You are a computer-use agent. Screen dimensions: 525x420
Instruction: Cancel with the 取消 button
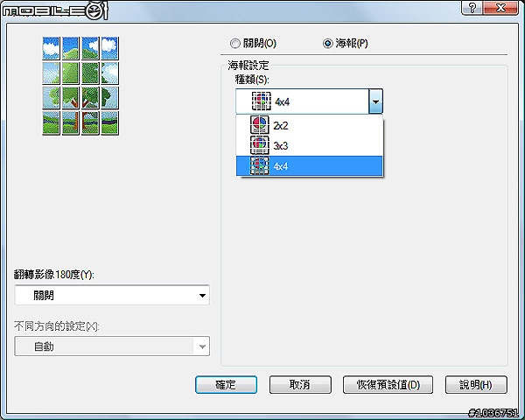click(x=300, y=384)
